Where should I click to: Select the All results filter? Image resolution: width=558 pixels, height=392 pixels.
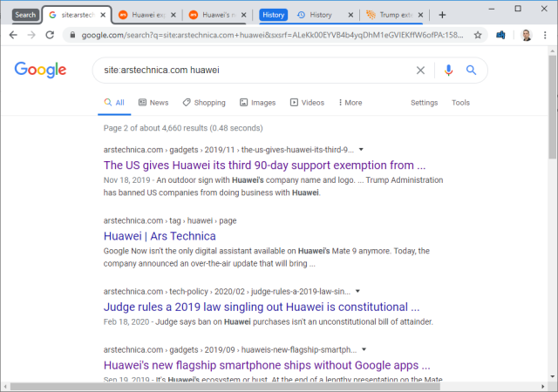114,103
